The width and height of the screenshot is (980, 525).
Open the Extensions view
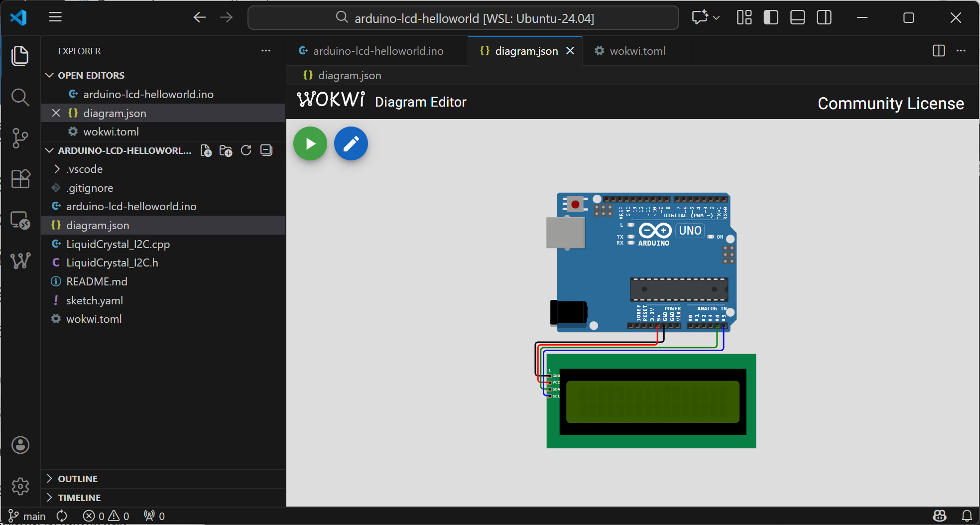(x=20, y=179)
